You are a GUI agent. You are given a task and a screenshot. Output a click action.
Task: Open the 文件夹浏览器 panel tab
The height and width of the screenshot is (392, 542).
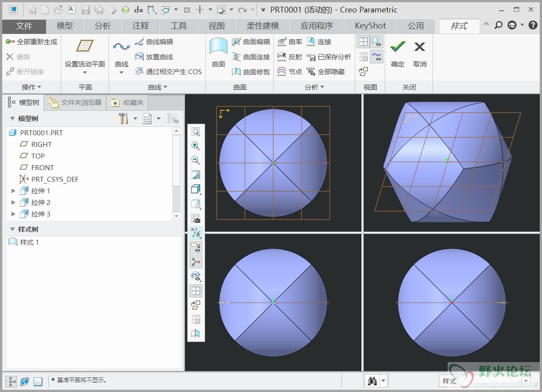(75, 103)
